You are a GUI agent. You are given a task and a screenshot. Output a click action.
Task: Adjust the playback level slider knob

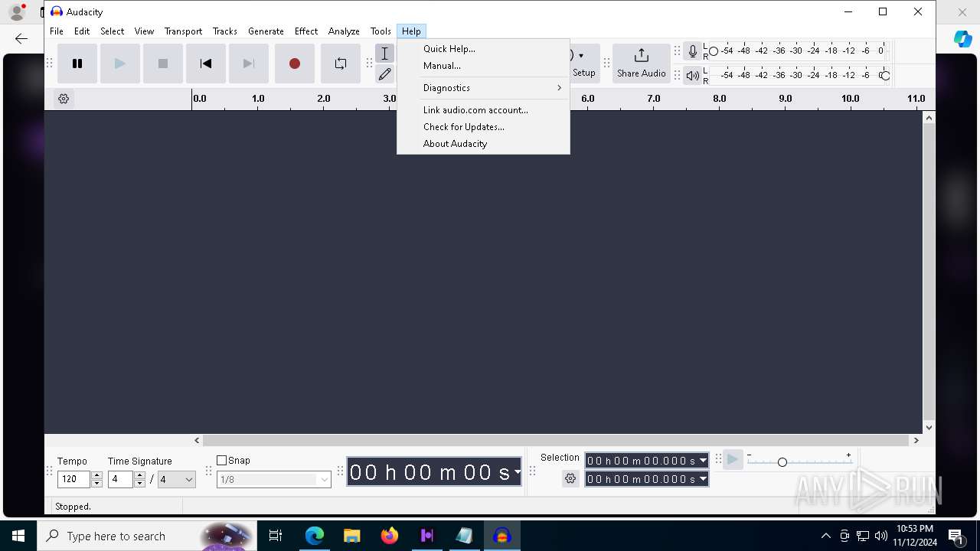tap(885, 75)
